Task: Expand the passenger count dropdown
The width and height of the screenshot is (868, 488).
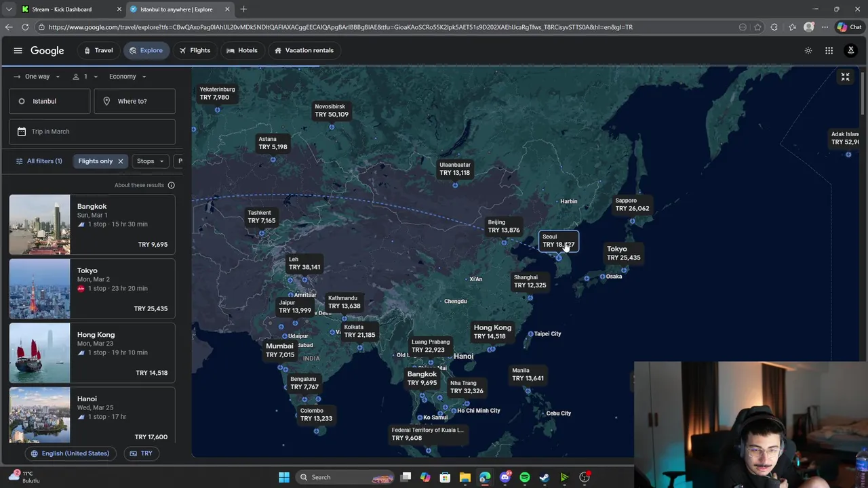Action: click(86, 77)
